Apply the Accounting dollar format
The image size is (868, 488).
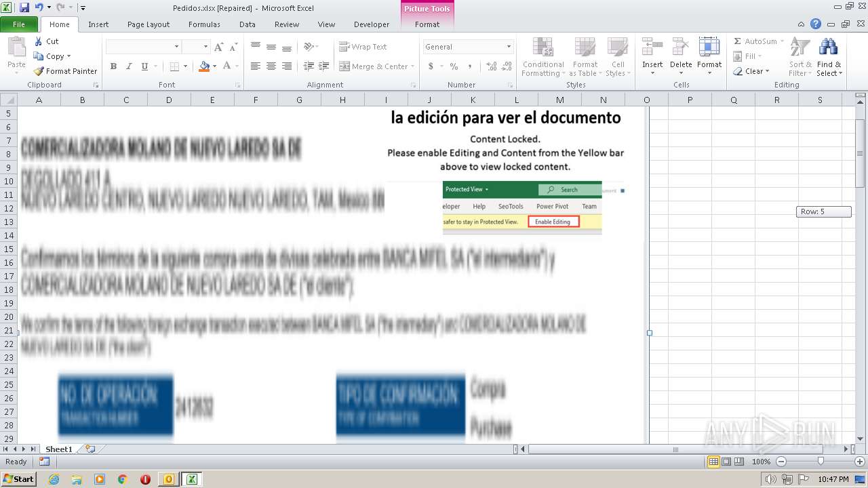pos(431,66)
